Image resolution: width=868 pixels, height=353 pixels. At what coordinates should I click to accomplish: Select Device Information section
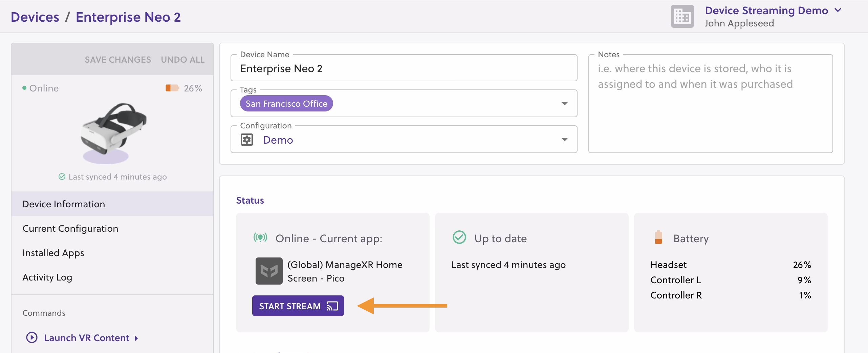112,204
